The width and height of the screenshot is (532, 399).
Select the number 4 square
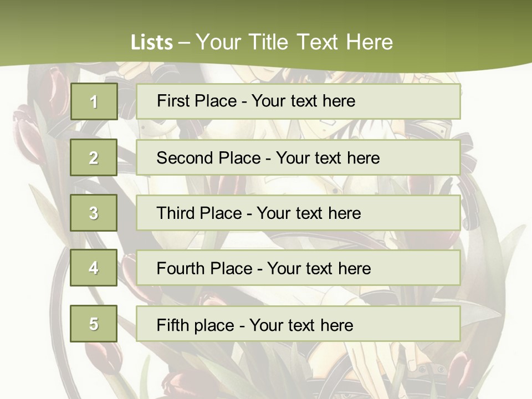pyautogui.click(x=94, y=268)
